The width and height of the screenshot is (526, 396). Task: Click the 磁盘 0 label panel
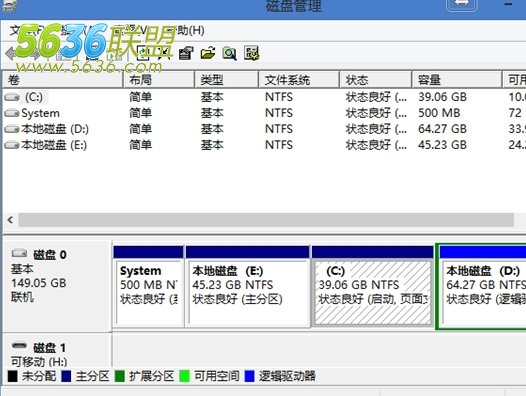(57, 286)
